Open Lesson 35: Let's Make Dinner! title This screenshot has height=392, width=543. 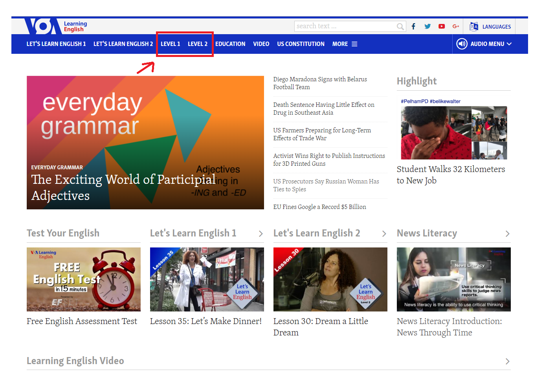pyautogui.click(x=206, y=321)
